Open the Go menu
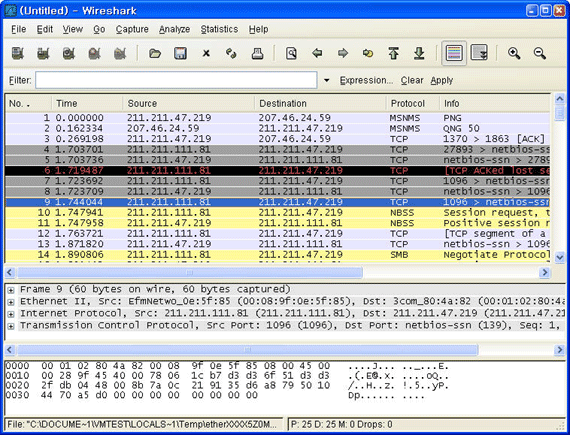 99,29
